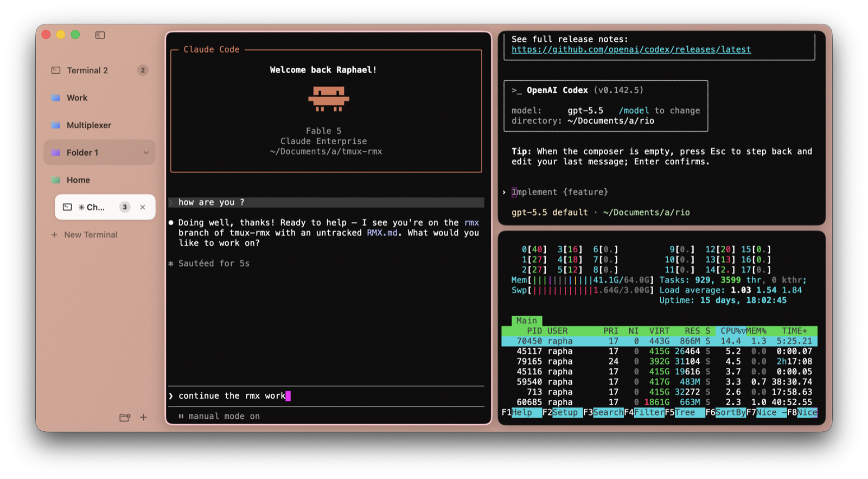Click the plus icon beside New Terminal
The width and height of the screenshot is (868, 479).
pyautogui.click(x=54, y=234)
